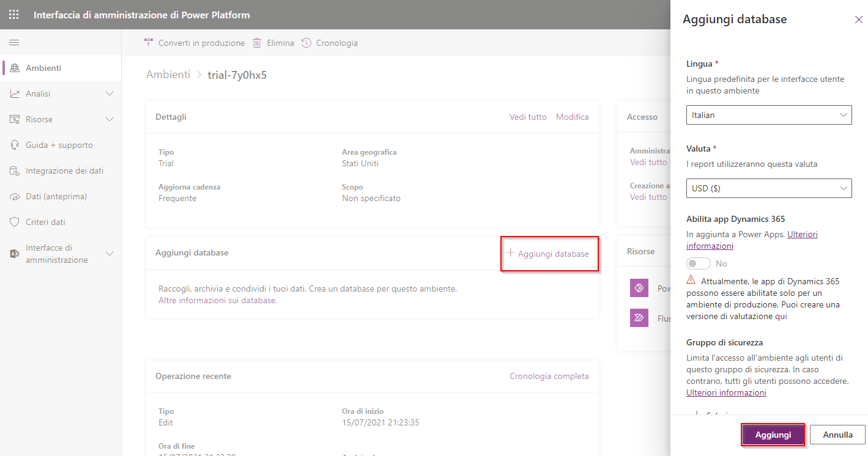
Task: Click the purple Aggiungi button
Action: coord(773,435)
